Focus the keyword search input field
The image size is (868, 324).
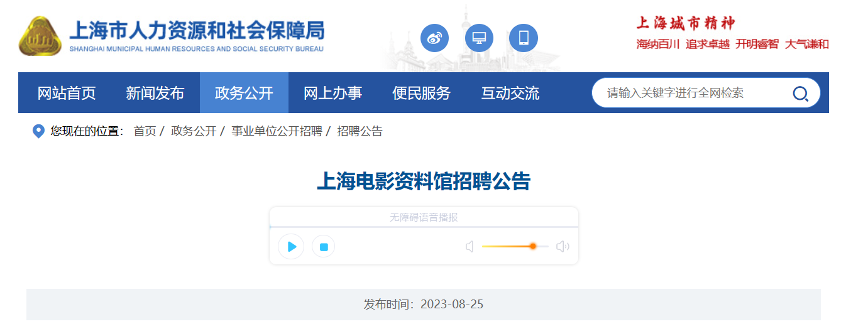coord(691,93)
